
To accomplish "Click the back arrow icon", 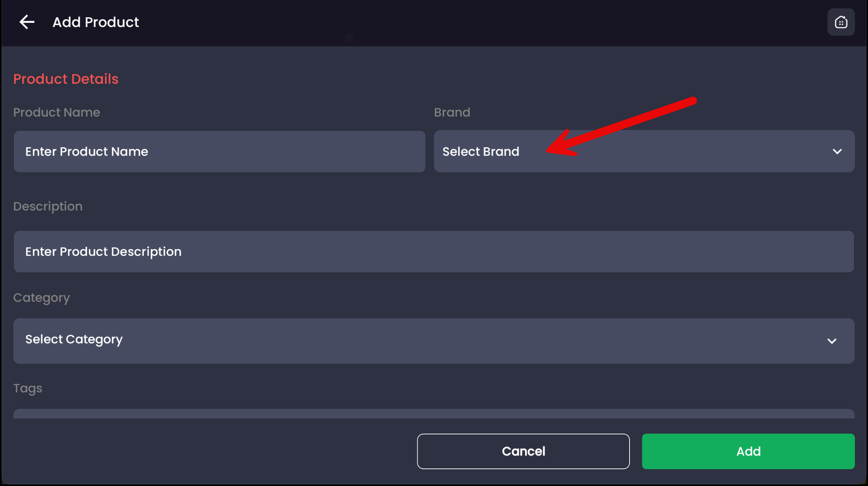I will click(x=27, y=22).
